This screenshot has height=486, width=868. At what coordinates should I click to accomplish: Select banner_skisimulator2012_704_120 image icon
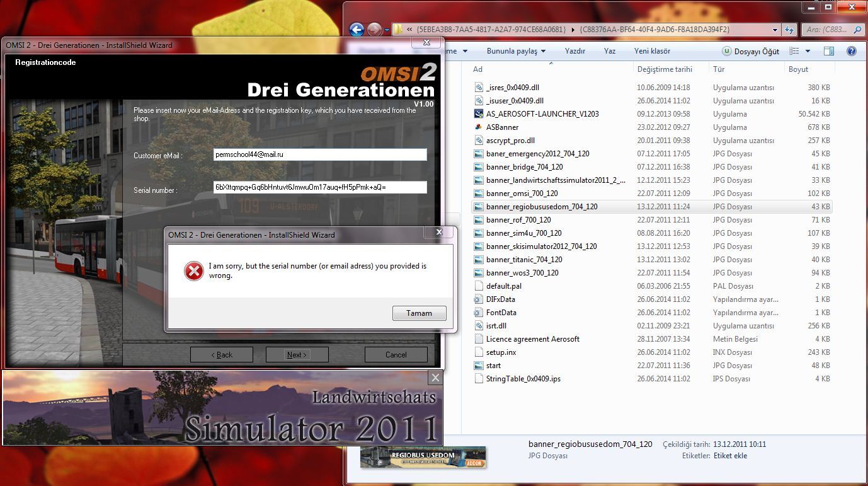coord(479,246)
